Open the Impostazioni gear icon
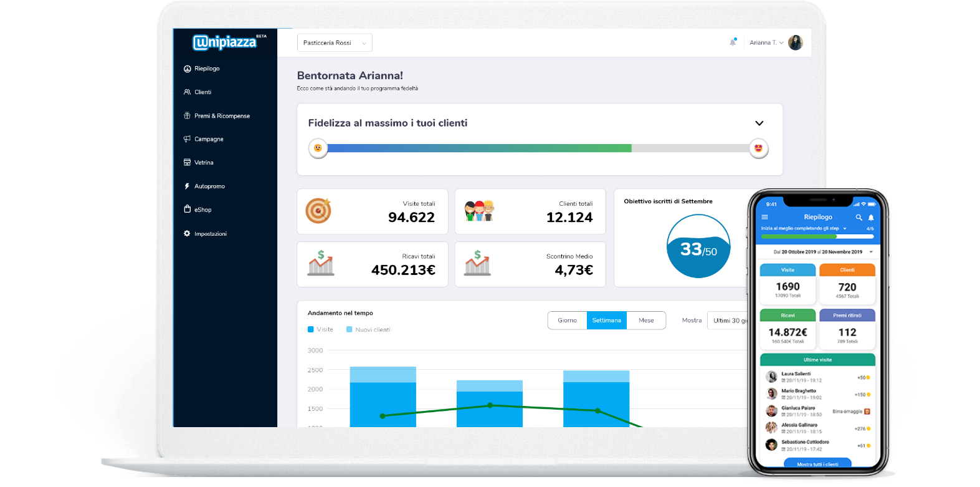Image resolution: width=980 pixels, height=487 pixels. (187, 233)
